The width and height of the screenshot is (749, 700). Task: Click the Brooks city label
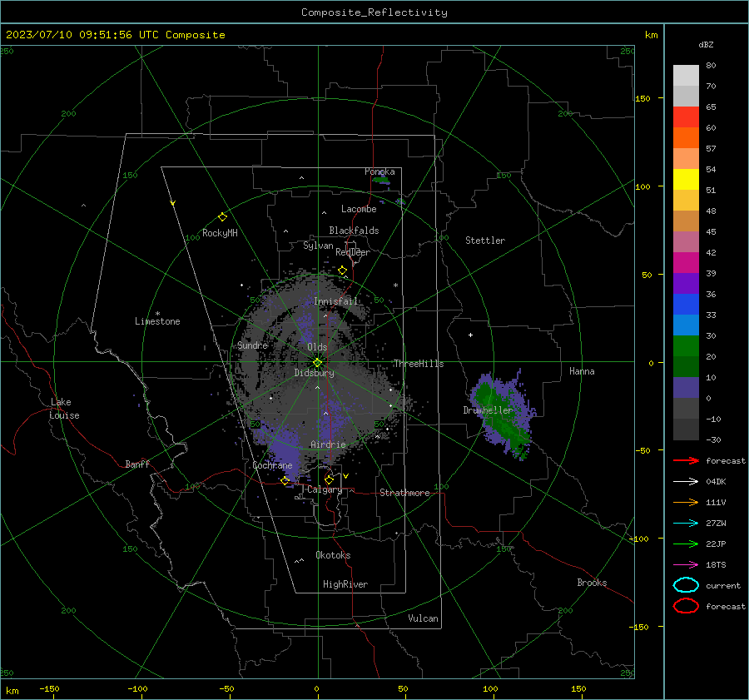592,583
